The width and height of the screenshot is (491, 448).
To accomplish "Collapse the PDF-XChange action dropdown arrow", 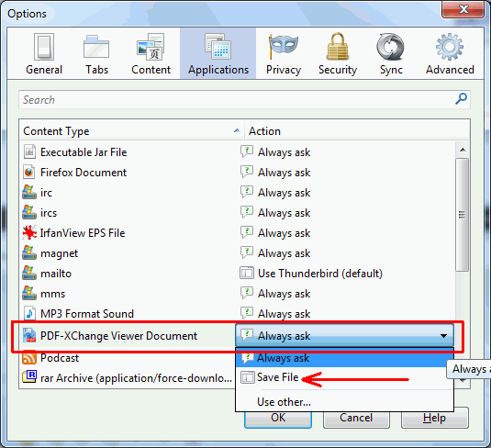I will coord(443,336).
